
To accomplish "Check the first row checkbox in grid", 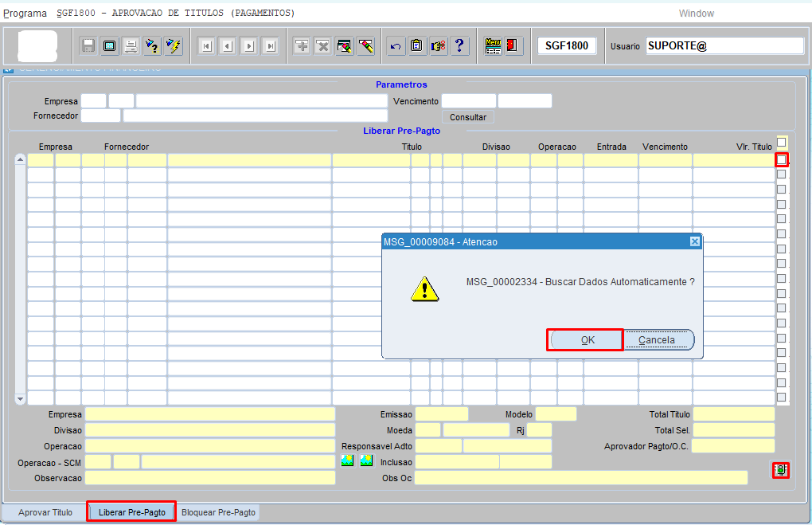I will click(x=782, y=159).
